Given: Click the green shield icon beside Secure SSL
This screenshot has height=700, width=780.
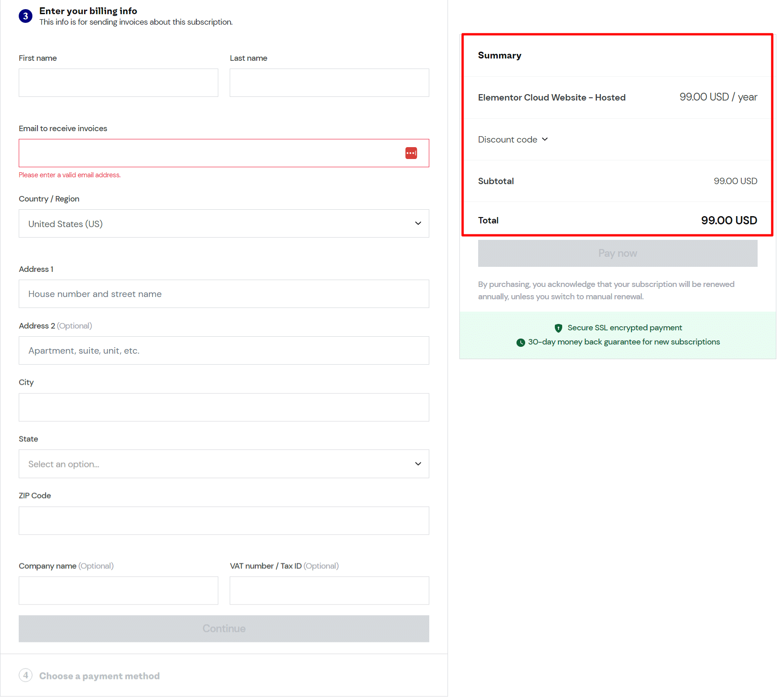Looking at the screenshot, I should tap(558, 328).
